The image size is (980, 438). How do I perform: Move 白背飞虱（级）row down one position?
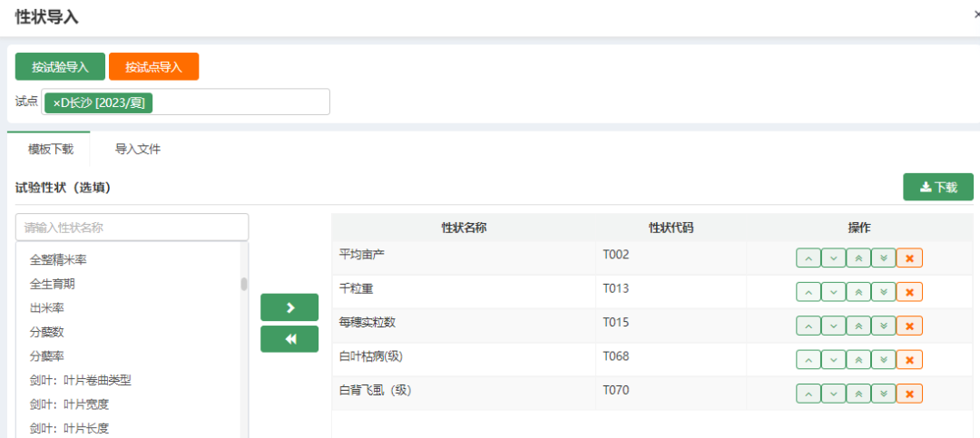click(833, 394)
